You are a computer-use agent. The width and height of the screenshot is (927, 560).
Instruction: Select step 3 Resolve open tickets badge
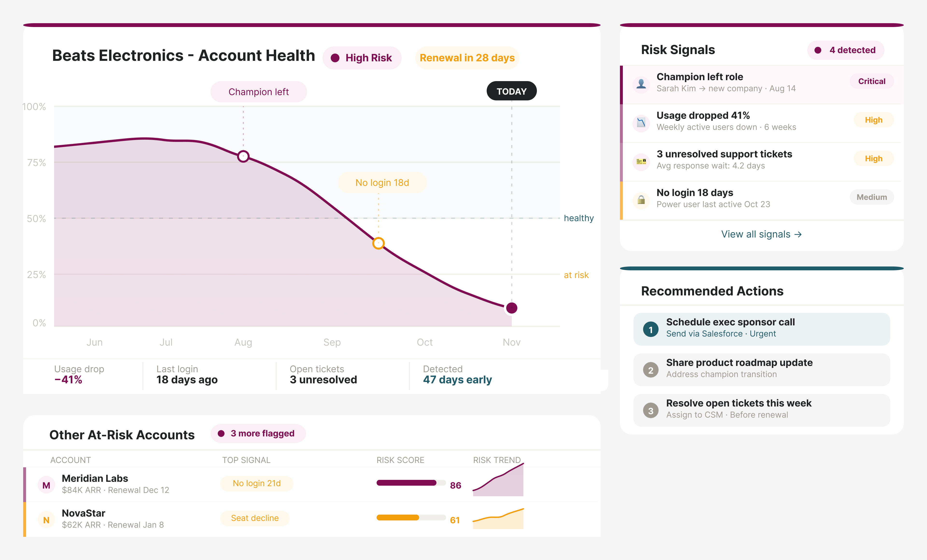point(651,410)
